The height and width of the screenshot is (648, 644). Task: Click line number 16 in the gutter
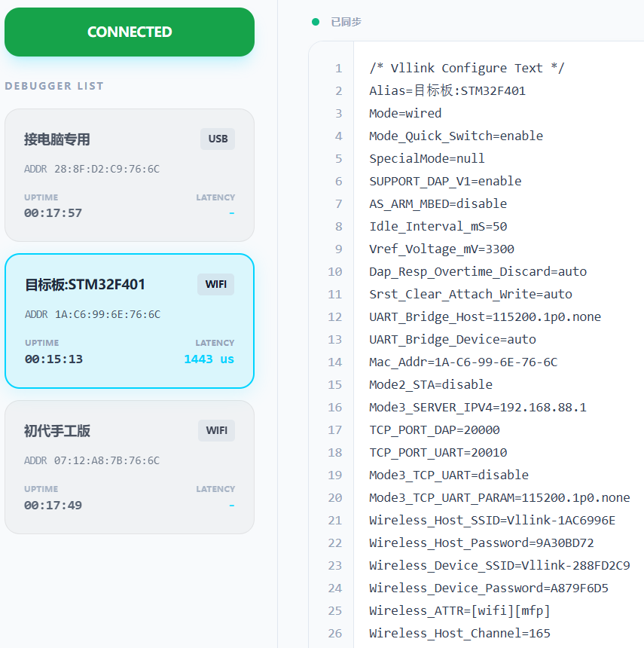click(334, 407)
